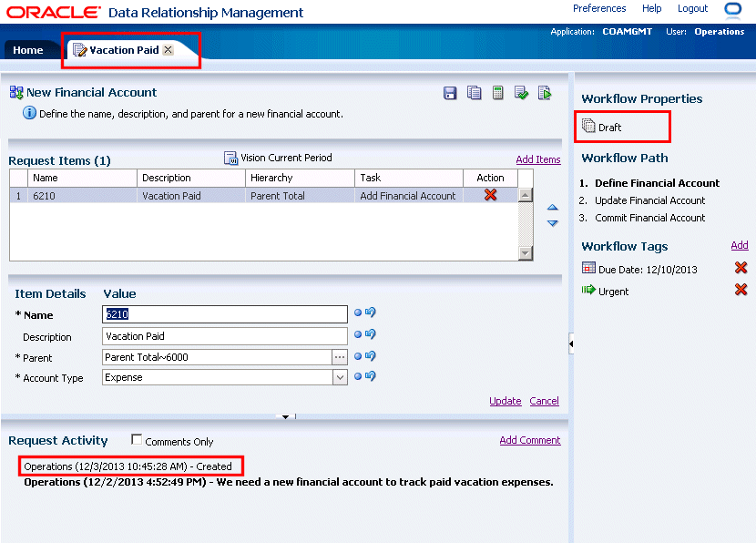Click the blue dot beside Account Type
The width and height of the screenshot is (756, 543).
(x=358, y=376)
